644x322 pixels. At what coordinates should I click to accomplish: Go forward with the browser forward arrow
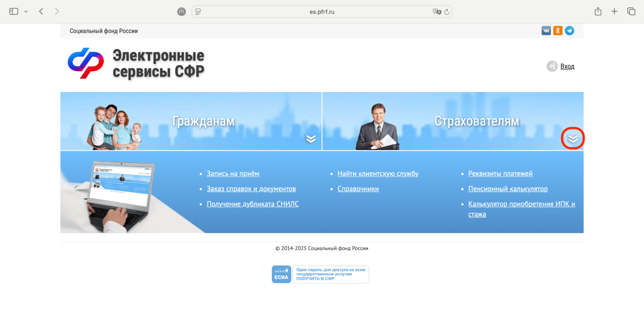point(57,12)
